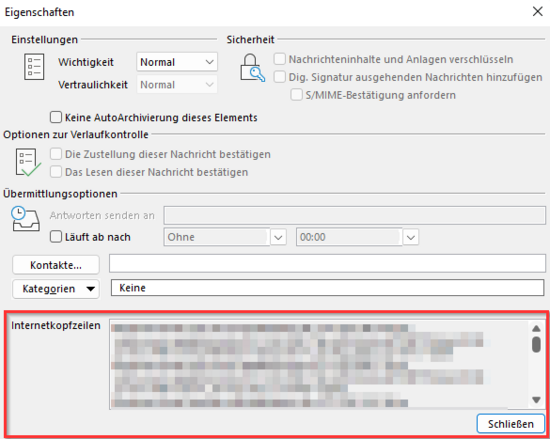Image resolution: width=550 pixels, height=439 pixels.
Task: Click the Ohne date field
Action: point(216,237)
